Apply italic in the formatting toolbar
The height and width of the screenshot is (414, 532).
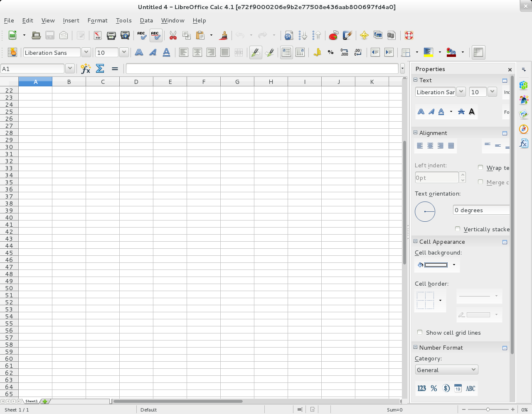[x=153, y=52]
